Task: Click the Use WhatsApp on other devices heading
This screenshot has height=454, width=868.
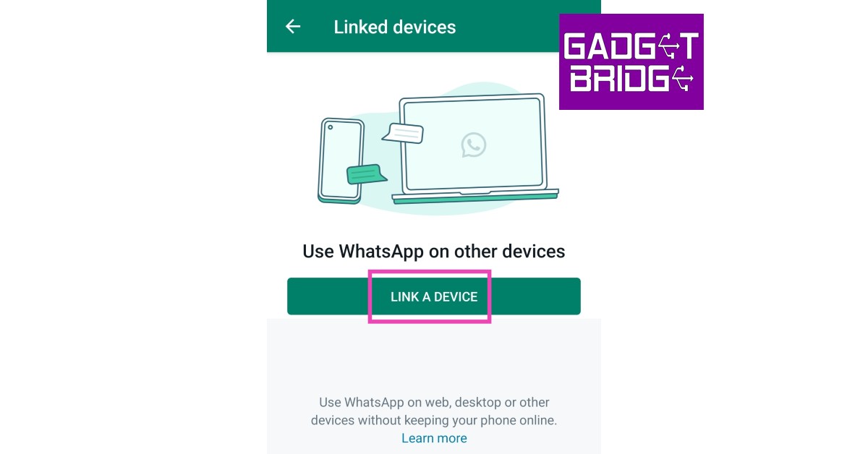Action: click(434, 251)
